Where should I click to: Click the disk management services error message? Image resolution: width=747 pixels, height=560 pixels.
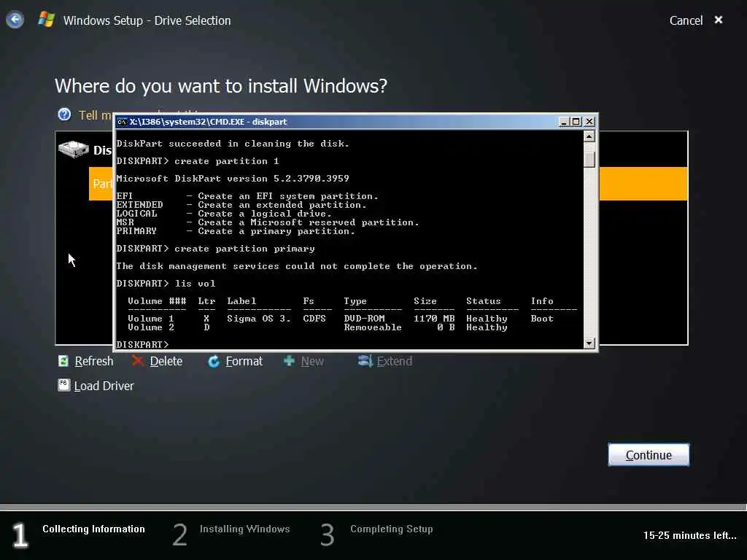(297, 266)
